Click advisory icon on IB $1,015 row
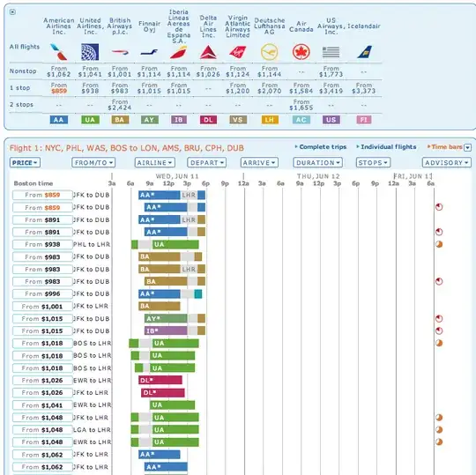Viewport: 476px width, 475px height. (x=439, y=330)
